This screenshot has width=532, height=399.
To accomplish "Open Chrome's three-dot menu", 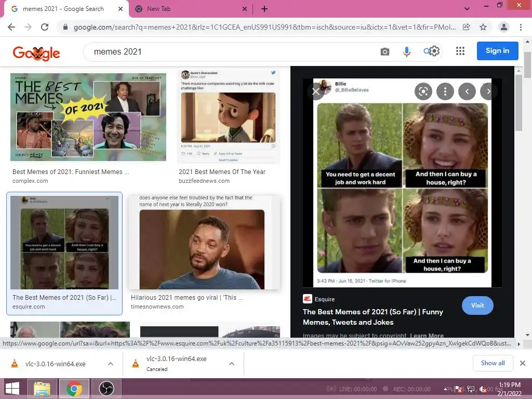I will [x=521, y=27].
